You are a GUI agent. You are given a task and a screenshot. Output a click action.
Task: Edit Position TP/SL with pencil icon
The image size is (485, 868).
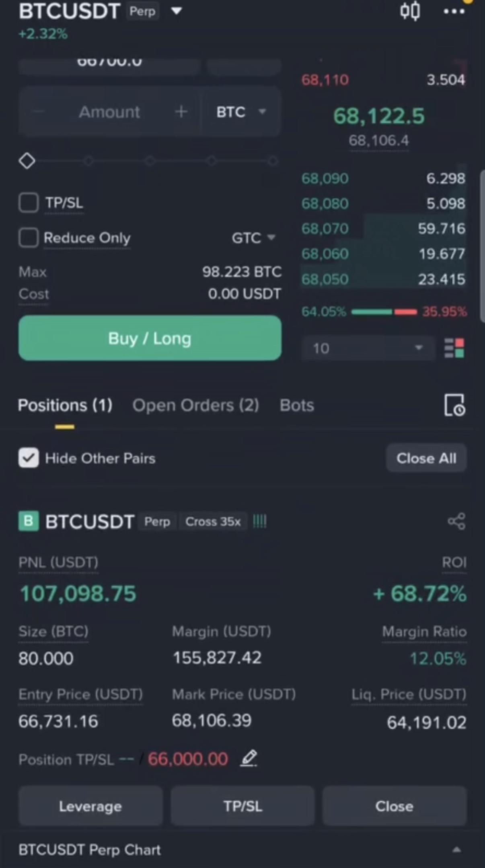[x=249, y=759]
